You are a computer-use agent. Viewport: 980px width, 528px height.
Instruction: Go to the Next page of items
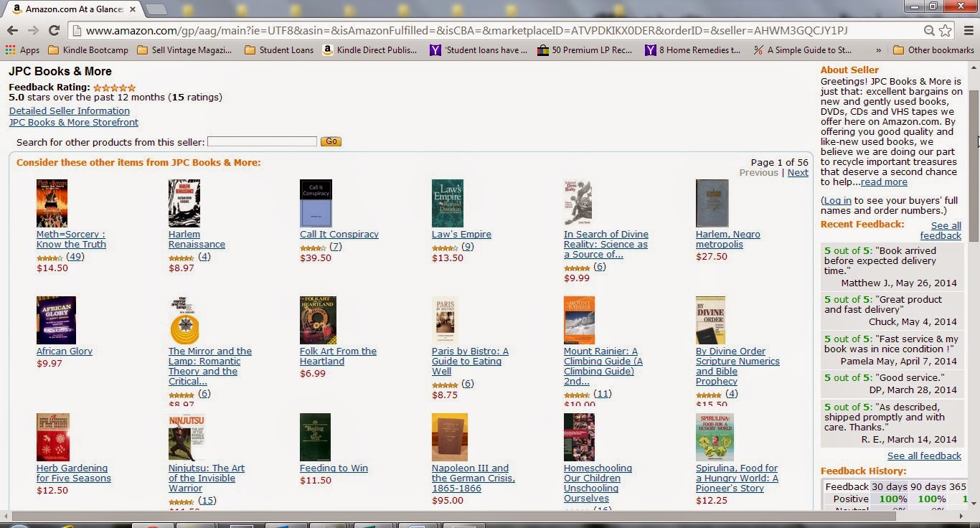(x=798, y=173)
